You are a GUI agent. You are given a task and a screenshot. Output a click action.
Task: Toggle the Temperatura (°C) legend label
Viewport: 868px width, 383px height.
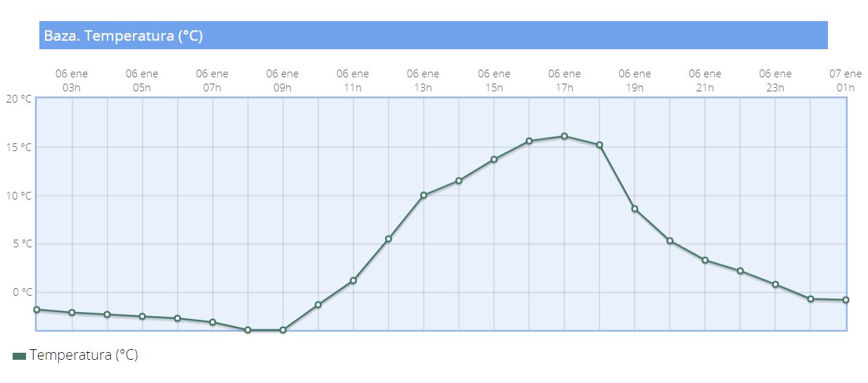coord(84,356)
